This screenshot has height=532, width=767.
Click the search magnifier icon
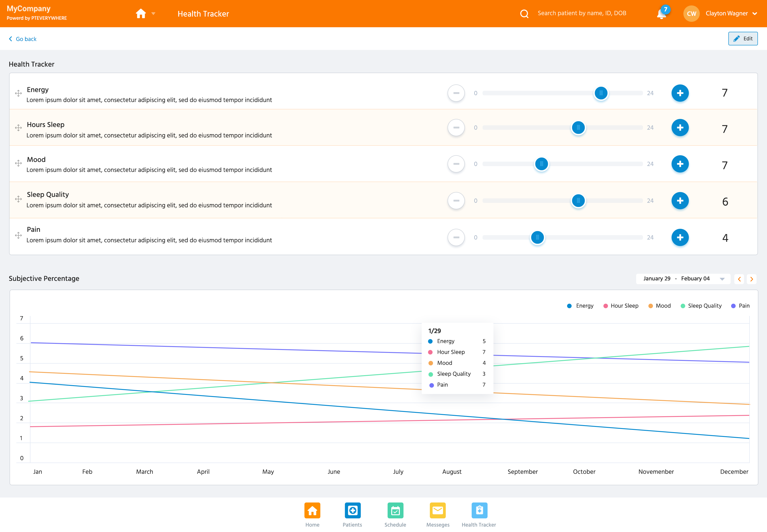point(524,14)
